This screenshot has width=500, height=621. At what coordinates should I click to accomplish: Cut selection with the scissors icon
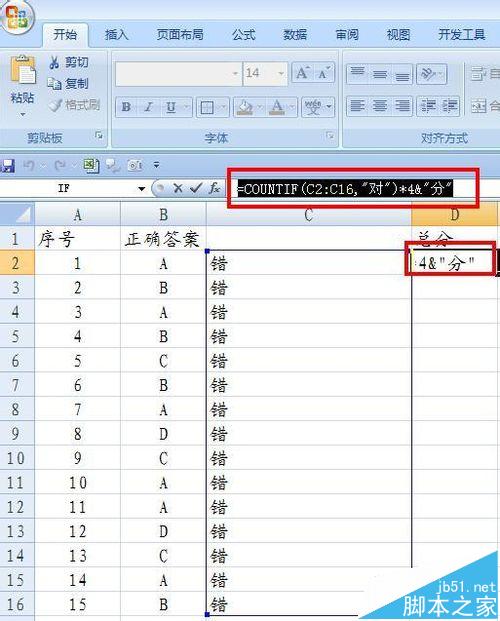(x=55, y=62)
